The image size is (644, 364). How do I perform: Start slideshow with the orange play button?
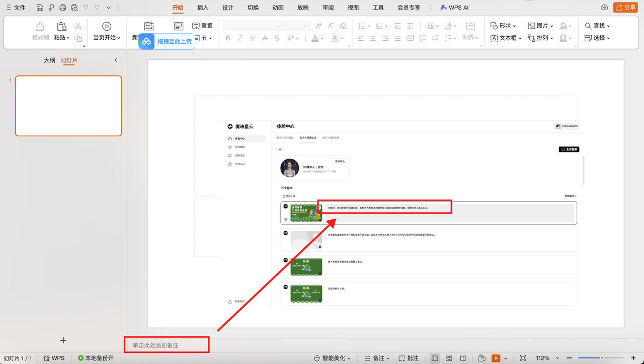point(496,358)
